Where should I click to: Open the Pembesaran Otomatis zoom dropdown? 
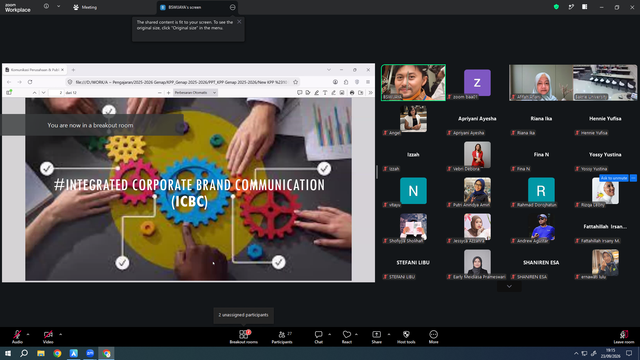[195, 93]
